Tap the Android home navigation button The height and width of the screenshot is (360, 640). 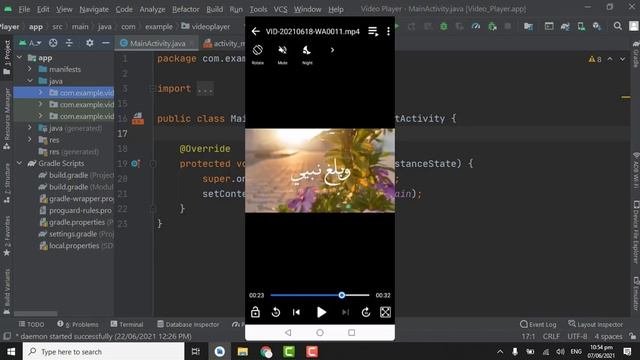point(320,333)
